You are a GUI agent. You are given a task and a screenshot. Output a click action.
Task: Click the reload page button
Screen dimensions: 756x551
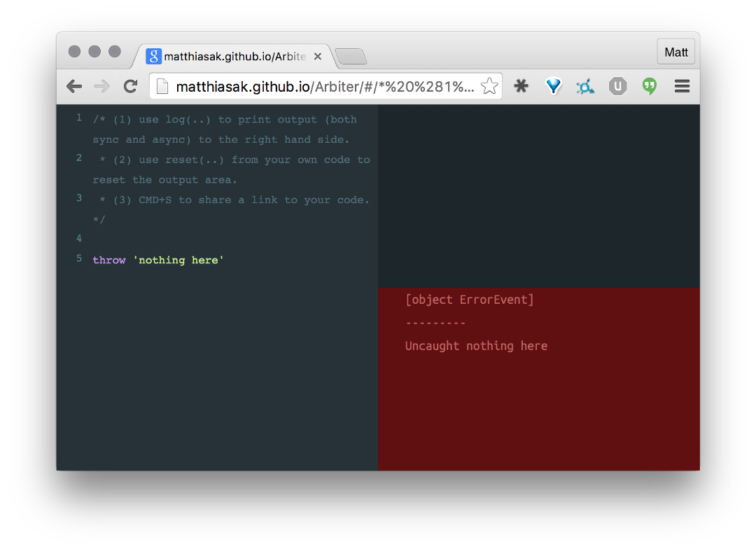[x=130, y=85]
